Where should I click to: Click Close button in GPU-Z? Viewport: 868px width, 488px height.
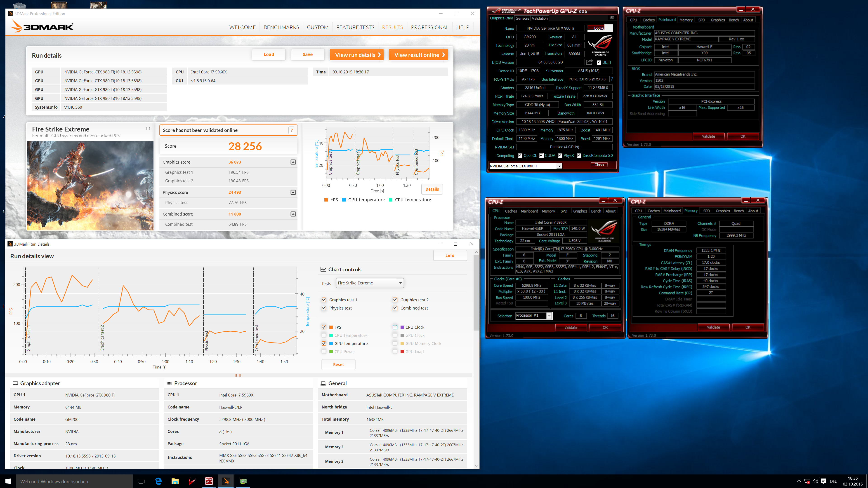[599, 165]
